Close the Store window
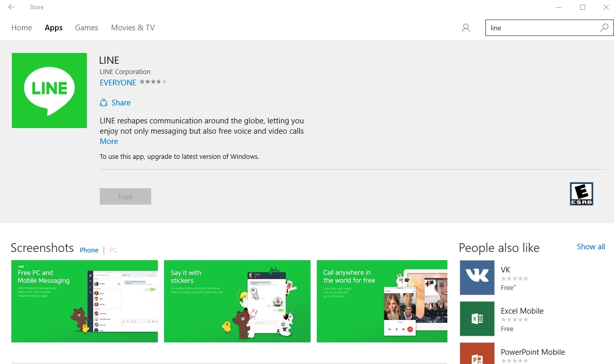The width and height of the screenshot is (614, 364). click(606, 7)
